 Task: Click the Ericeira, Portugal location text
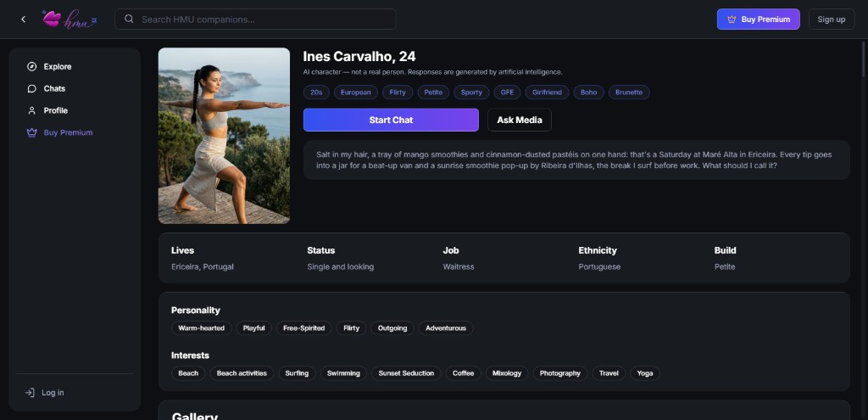coord(203,267)
